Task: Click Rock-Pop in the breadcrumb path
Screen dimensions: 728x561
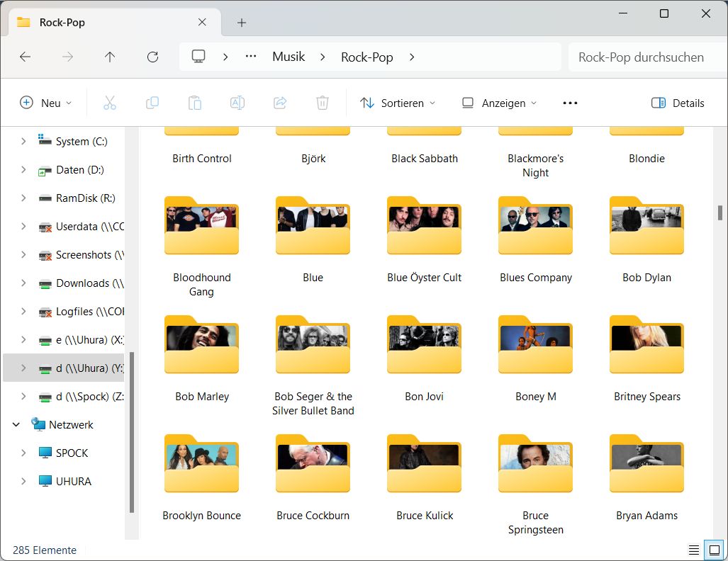Action: [x=366, y=57]
